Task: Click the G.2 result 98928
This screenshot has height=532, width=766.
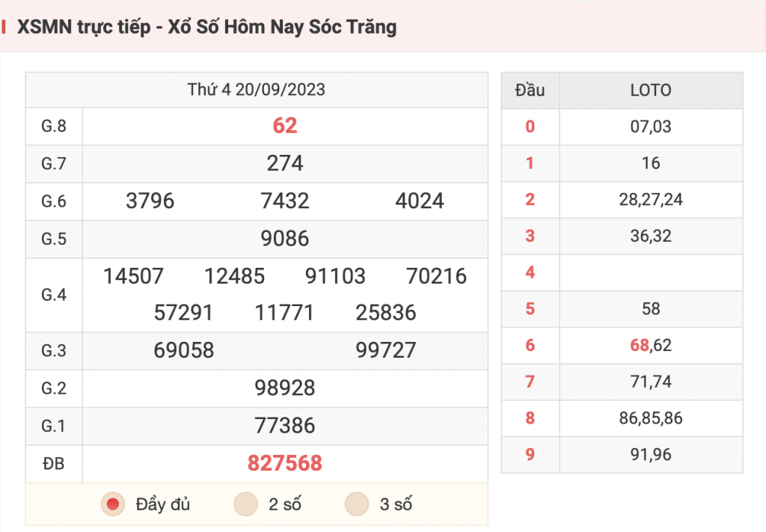Action: 285,388
